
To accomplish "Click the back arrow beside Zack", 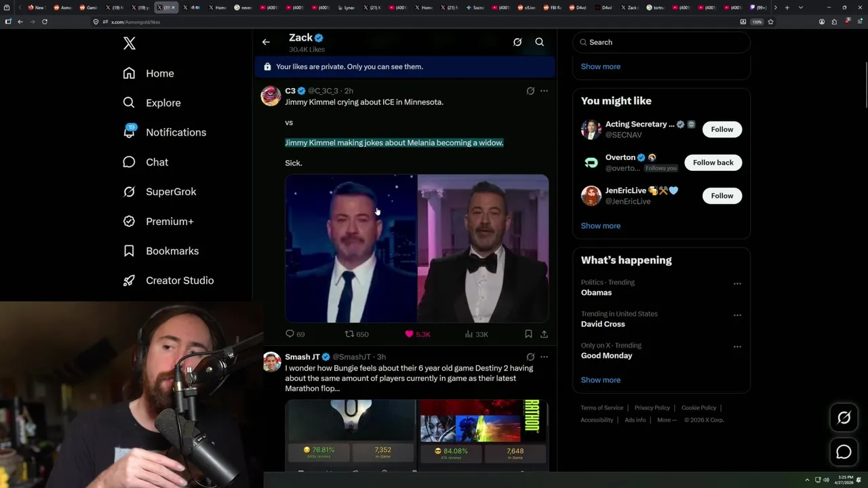I will pos(266,42).
